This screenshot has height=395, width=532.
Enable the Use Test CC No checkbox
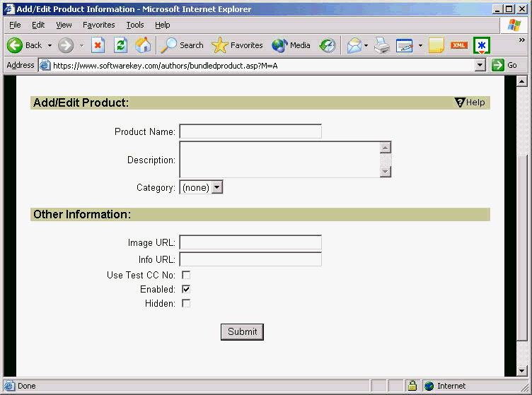186,275
